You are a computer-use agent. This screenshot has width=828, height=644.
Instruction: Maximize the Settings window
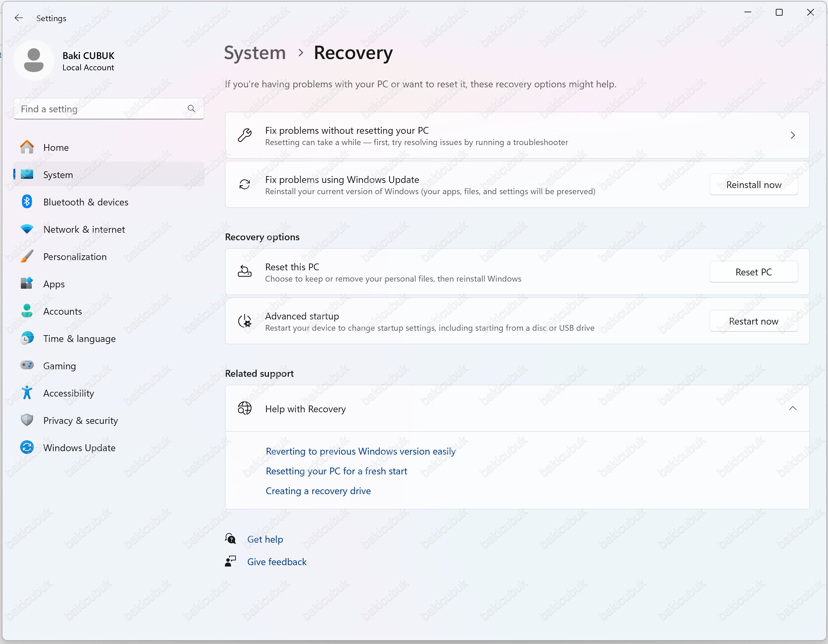pos(779,12)
